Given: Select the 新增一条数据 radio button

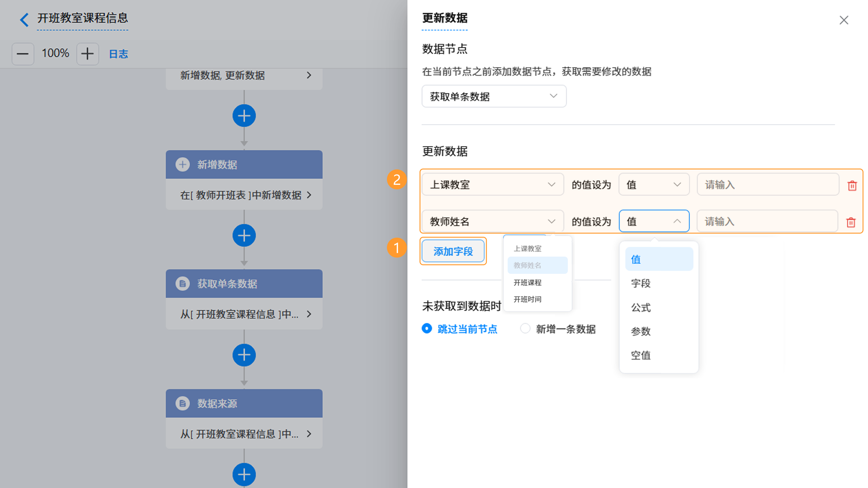Looking at the screenshot, I should pos(525,328).
